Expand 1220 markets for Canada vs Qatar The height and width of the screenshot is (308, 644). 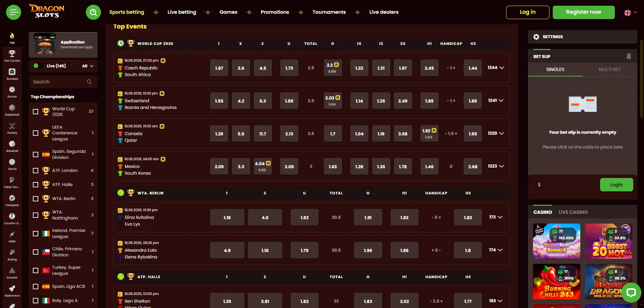pos(496,133)
